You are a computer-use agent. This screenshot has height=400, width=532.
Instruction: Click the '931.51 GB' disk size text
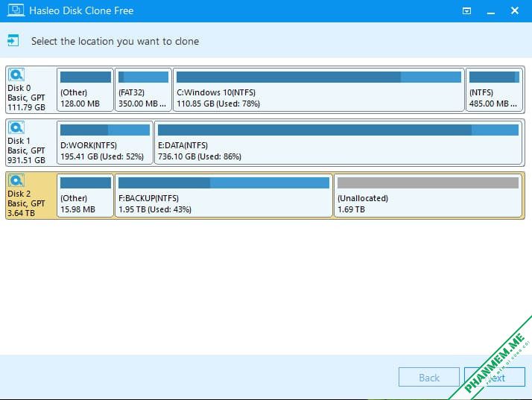click(x=26, y=160)
